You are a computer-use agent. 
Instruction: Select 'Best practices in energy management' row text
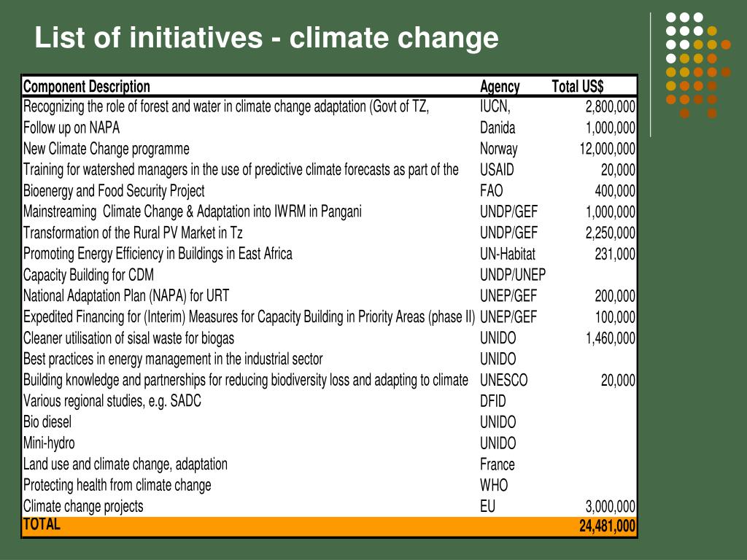(173, 359)
